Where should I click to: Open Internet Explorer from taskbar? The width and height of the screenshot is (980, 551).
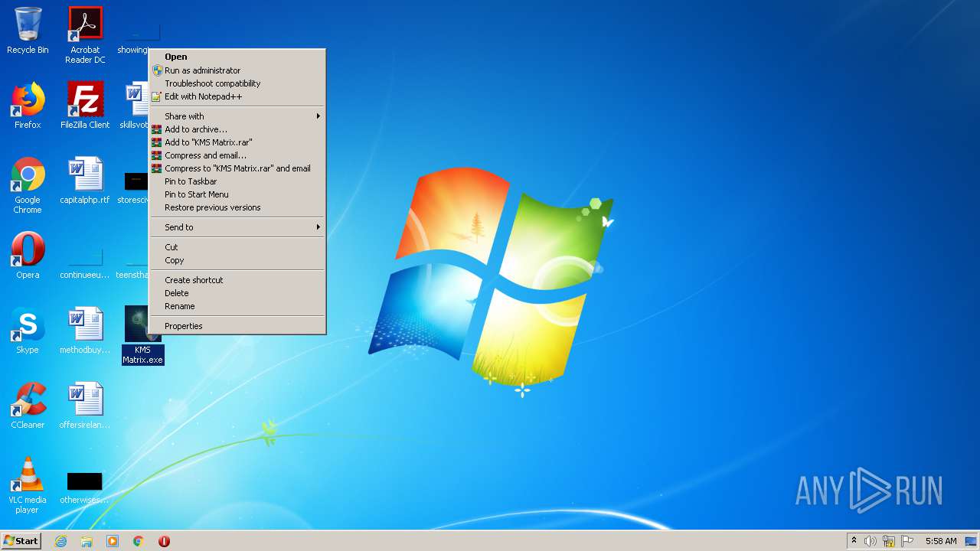point(60,541)
